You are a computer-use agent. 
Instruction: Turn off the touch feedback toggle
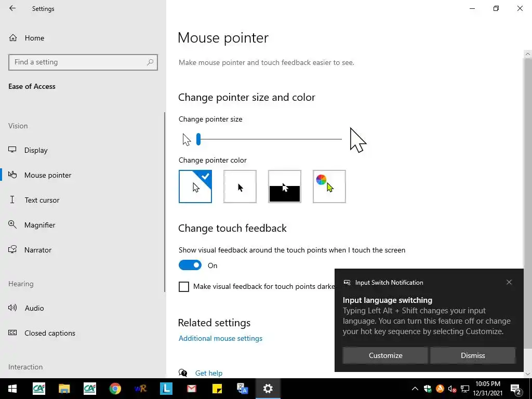[x=190, y=265]
